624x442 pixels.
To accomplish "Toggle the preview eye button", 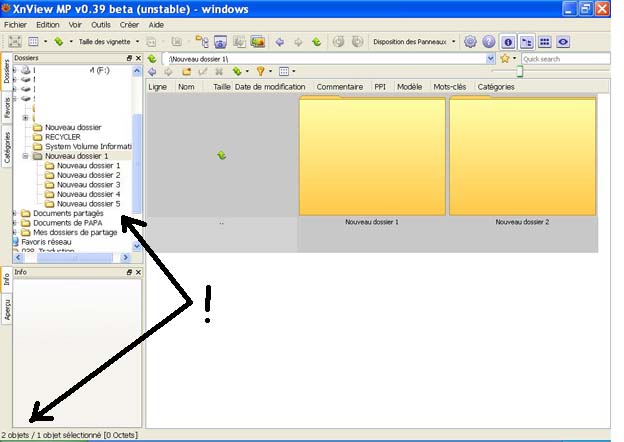I will pyautogui.click(x=563, y=42).
